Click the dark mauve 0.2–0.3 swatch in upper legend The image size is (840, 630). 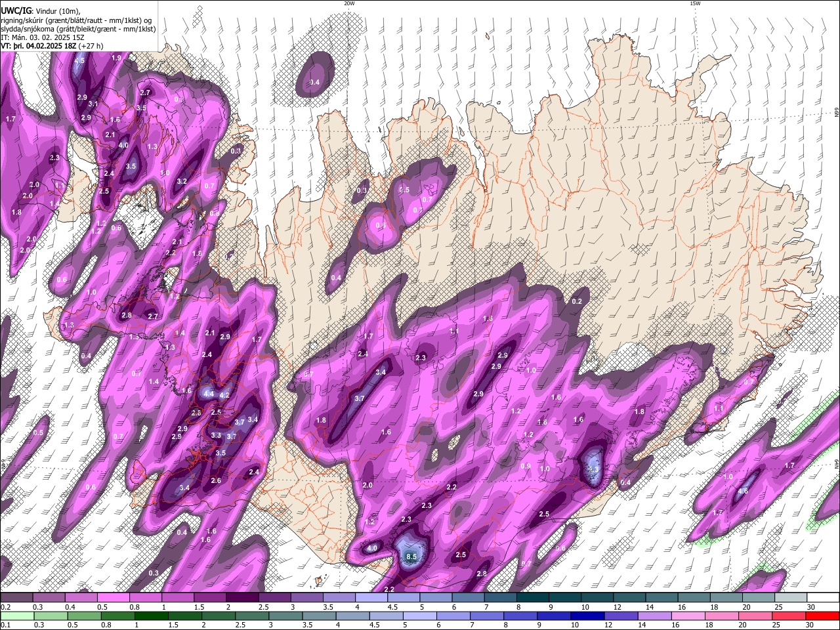(16, 598)
